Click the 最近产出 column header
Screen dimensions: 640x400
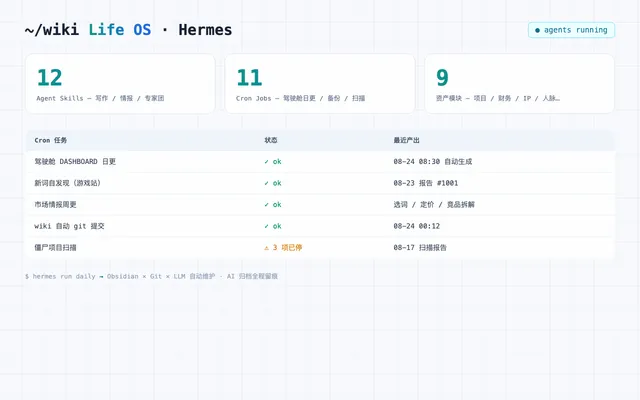[x=407, y=140]
